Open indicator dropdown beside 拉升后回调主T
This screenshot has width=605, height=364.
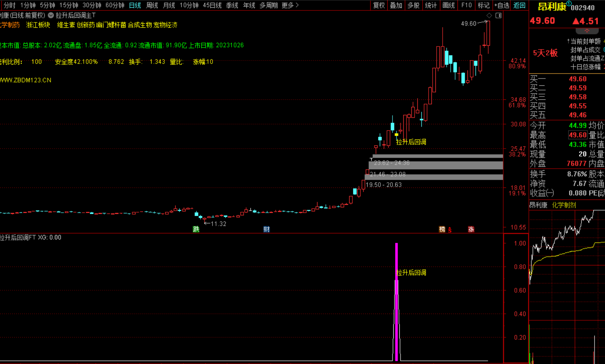pyautogui.click(x=51, y=15)
